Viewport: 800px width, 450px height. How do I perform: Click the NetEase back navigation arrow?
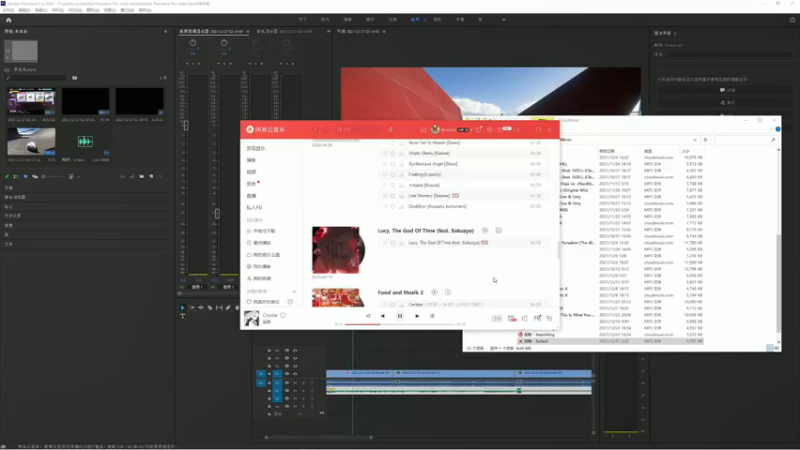315,130
